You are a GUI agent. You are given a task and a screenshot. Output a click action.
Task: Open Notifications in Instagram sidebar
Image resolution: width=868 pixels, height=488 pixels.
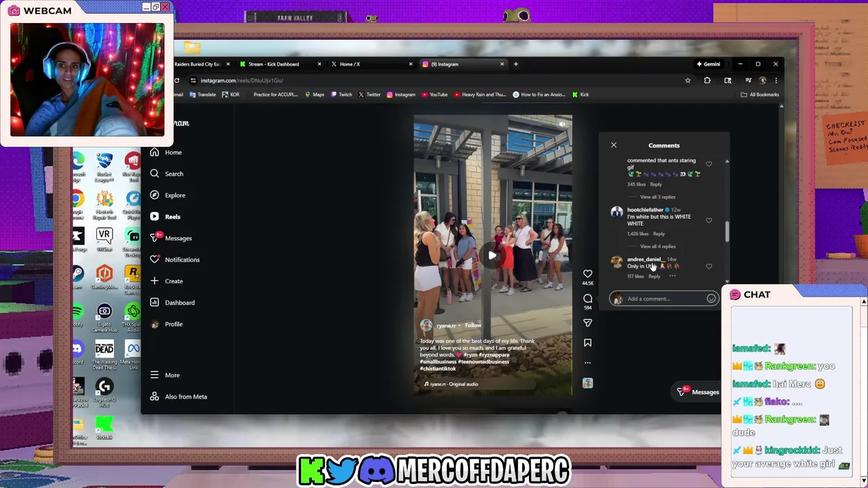tap(175, 260)
